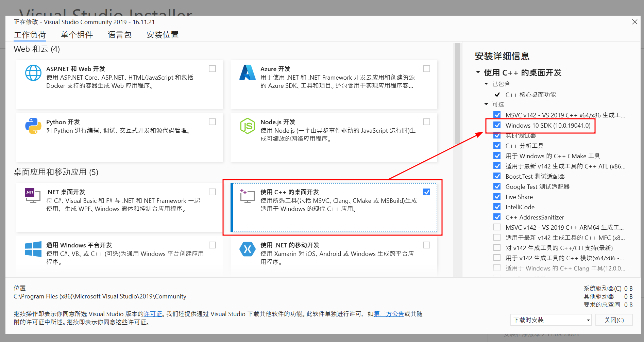This screenshot has height=342, width=644.
Task: Click the Python development logo icon
Action: [x=33, y=126]
